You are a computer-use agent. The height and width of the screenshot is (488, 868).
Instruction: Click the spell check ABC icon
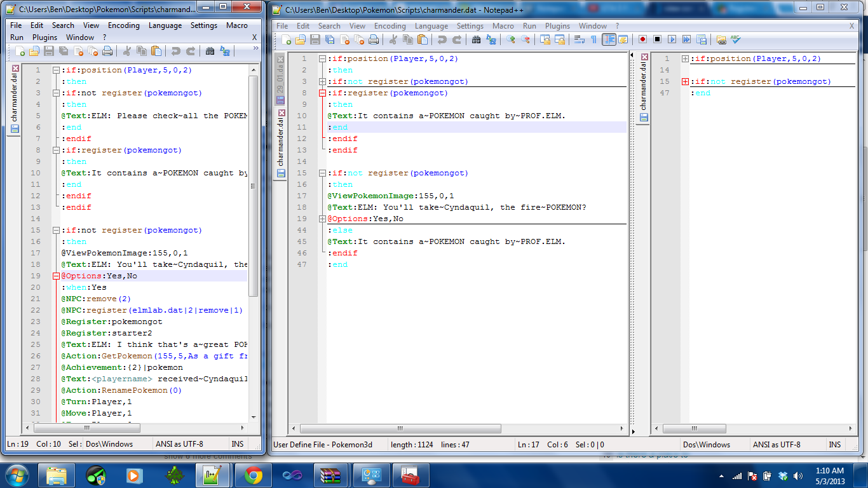pos(736,39)
